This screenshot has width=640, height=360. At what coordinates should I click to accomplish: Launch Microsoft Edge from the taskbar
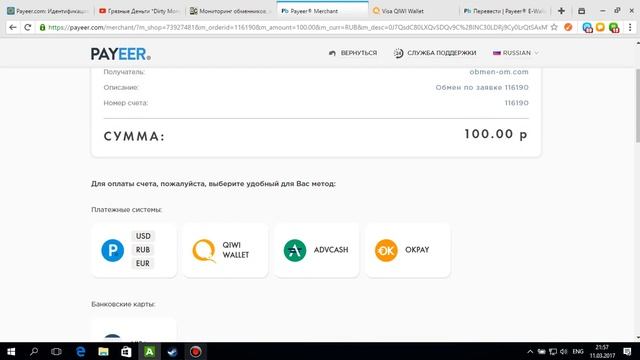[80, 351]
